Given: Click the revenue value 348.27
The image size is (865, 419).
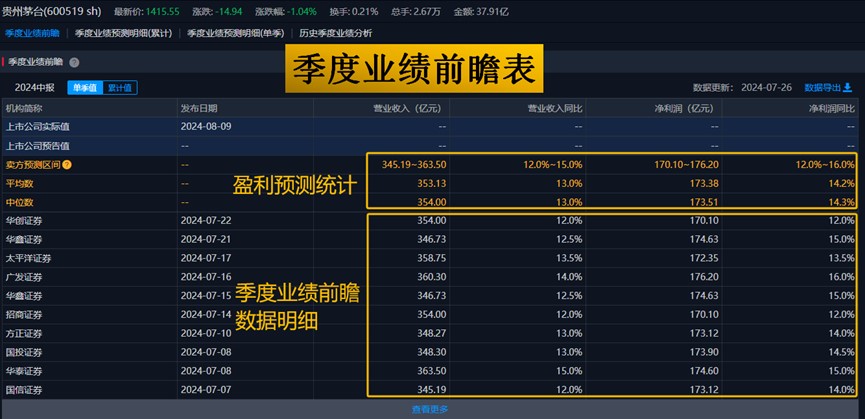Looking at the screenshot, I should (x=431, y=334).
